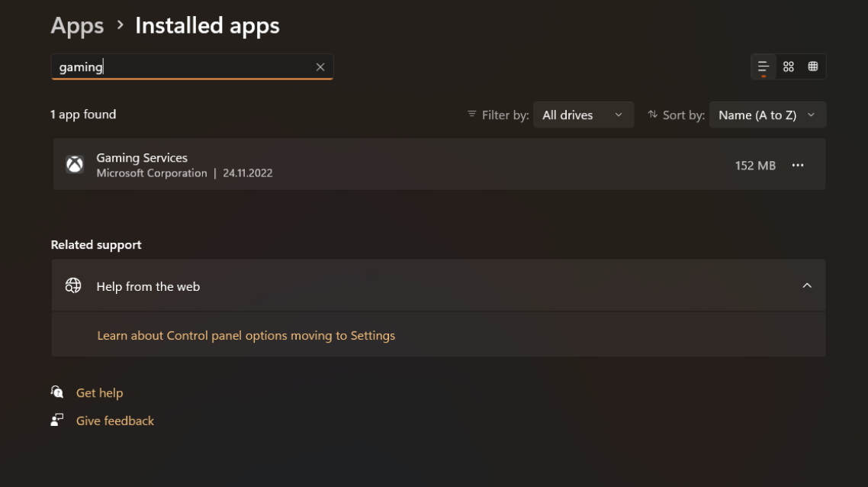Open the Get help link
868x487 pixels.
100,393
